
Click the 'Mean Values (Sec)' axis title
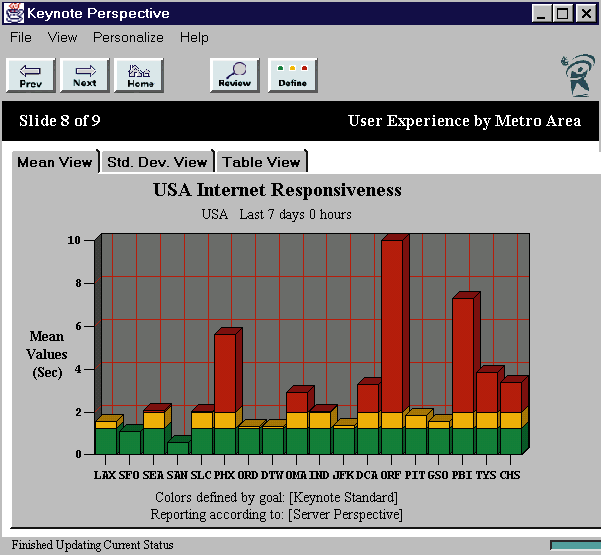(47, 354)
